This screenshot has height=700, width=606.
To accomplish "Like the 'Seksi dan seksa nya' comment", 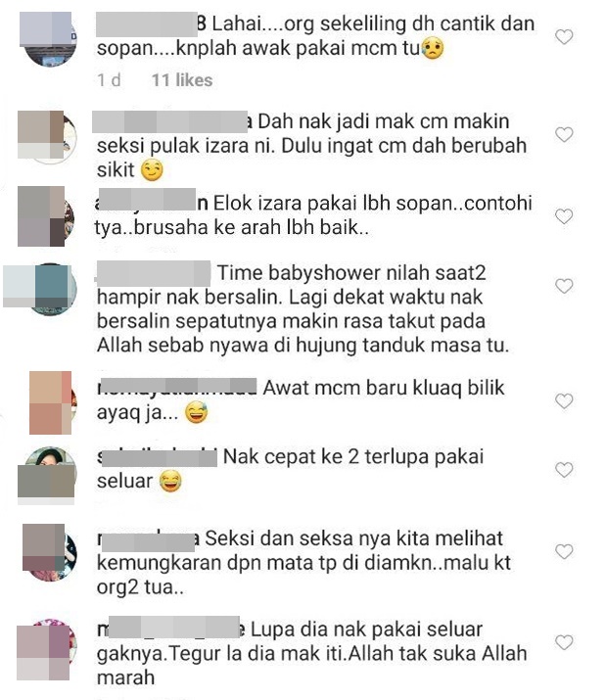I will [564, 551].
